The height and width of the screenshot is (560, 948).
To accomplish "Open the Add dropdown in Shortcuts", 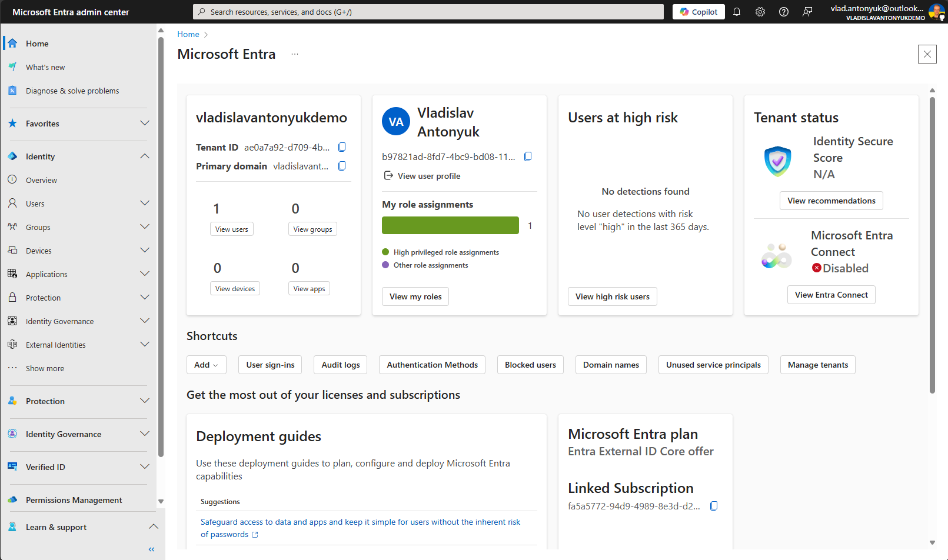I will (207, 365).
